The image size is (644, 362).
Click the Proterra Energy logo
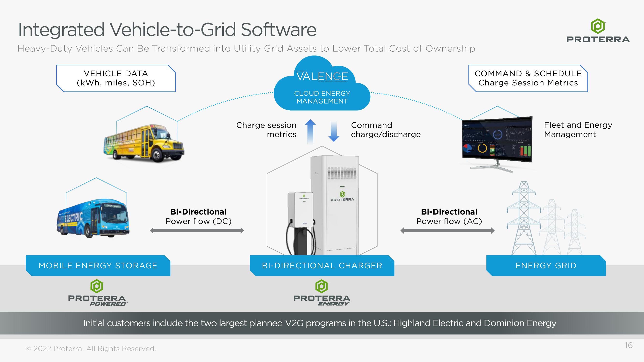click(322, 293)
